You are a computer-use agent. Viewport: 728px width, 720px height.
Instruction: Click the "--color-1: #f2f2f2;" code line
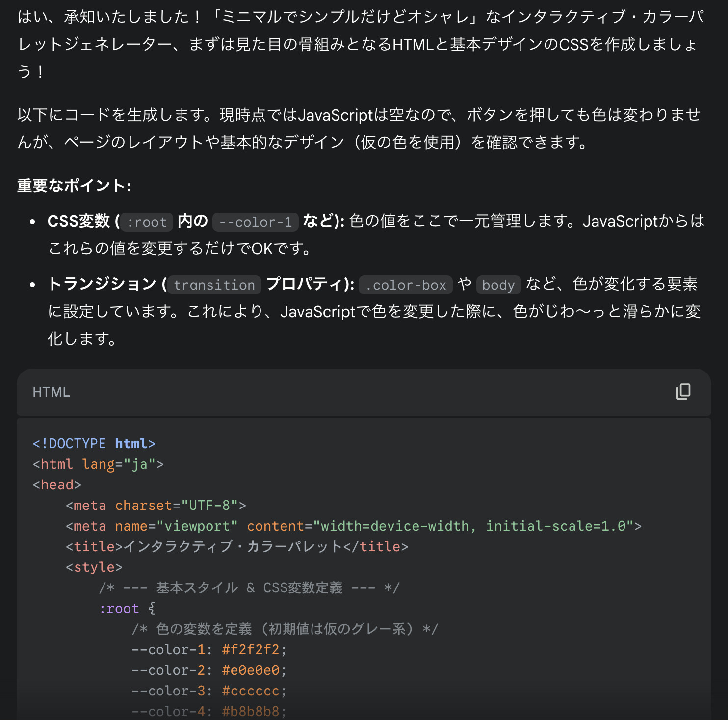(x=209, y=650)
